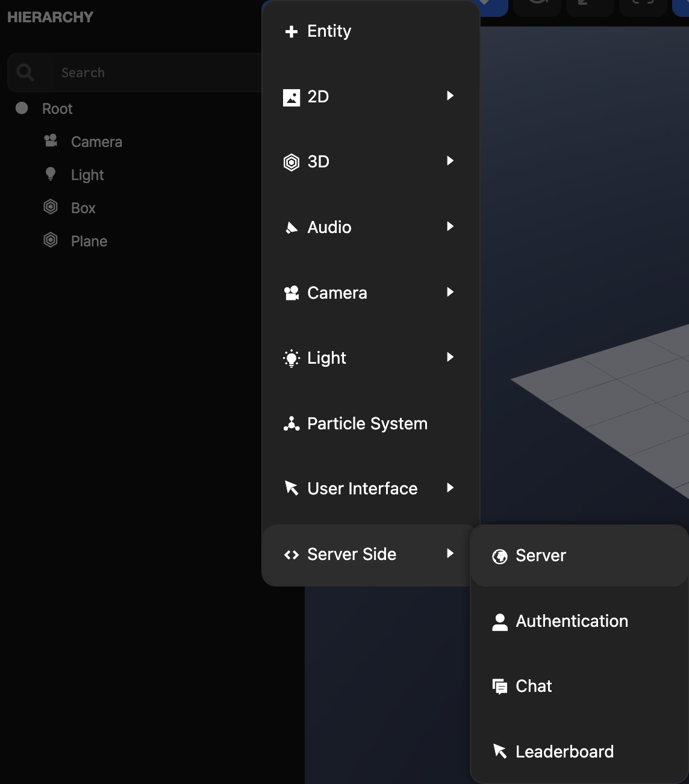Viewport: 689px width, 784px height.
Task: Click the 2D image icon
Action: pyautogui.click(x=291, y=97)
